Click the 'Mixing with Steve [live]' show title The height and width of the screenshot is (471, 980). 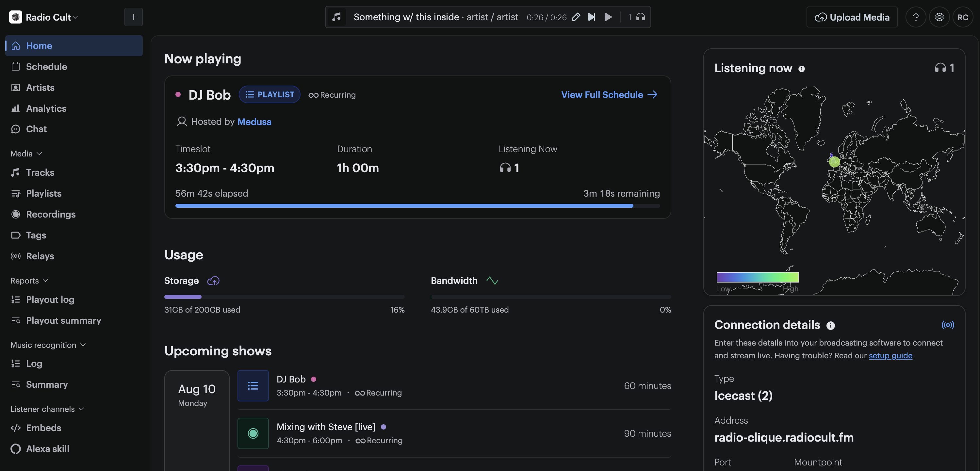point(326,427)
